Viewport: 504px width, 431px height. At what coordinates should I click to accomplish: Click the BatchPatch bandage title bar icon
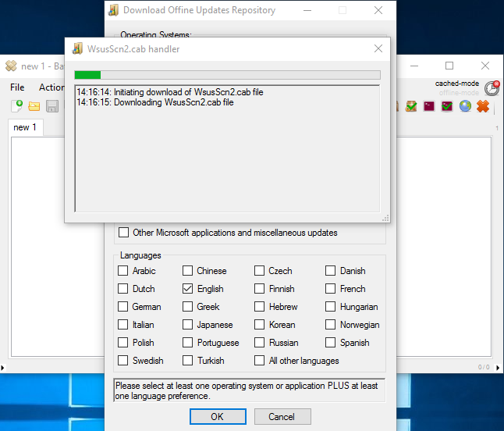[11, 66]
